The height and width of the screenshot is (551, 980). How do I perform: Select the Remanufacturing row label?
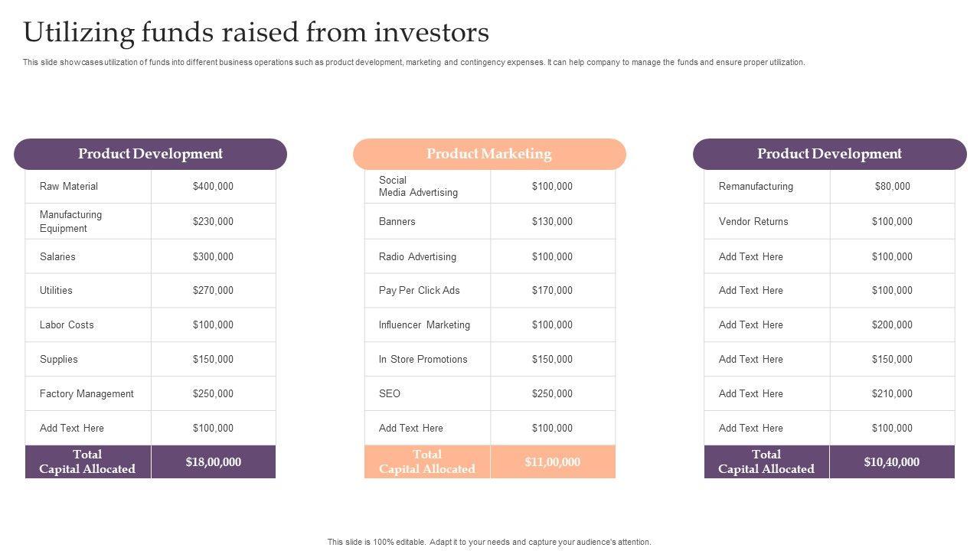point(756,186)
